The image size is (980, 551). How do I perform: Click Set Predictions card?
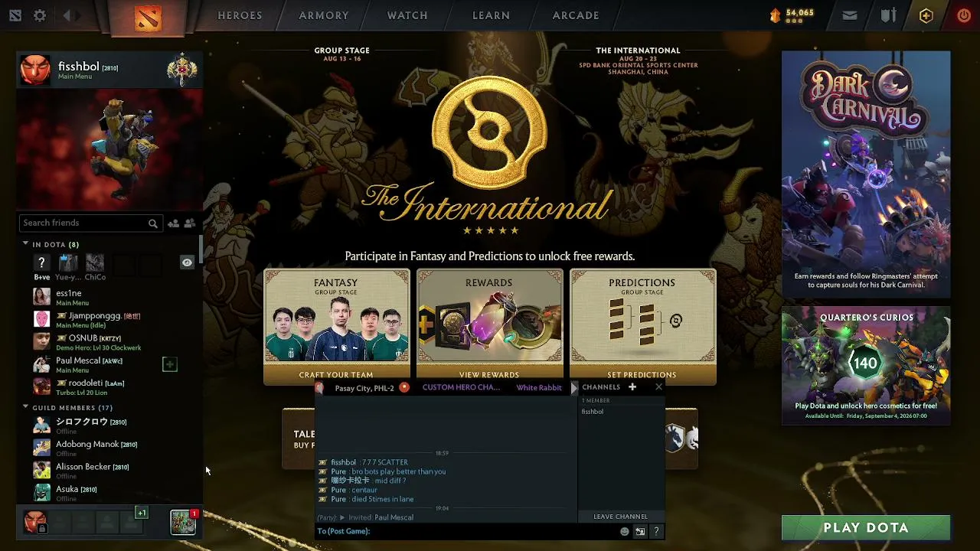643,327
